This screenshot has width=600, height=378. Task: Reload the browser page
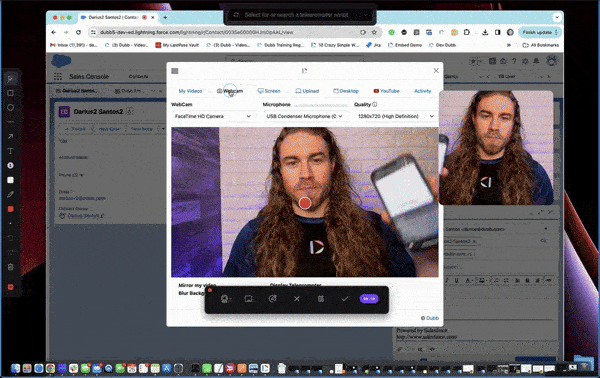(x=78, y=33)
